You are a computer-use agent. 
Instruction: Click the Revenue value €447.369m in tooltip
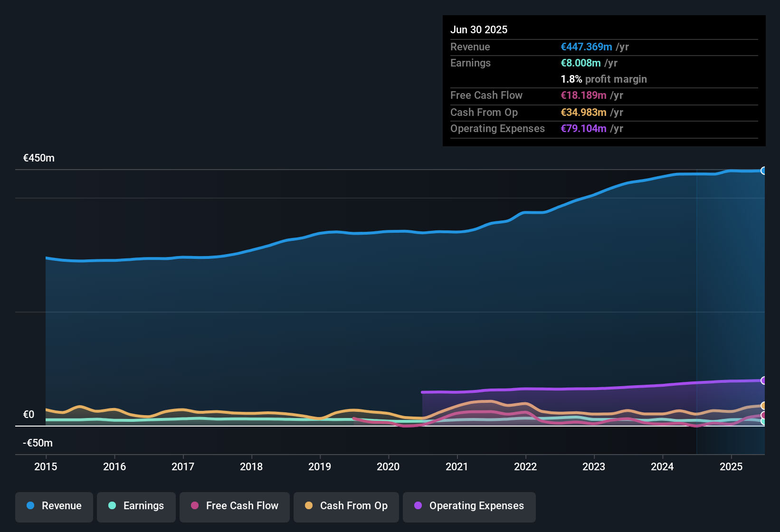[586, 47]
